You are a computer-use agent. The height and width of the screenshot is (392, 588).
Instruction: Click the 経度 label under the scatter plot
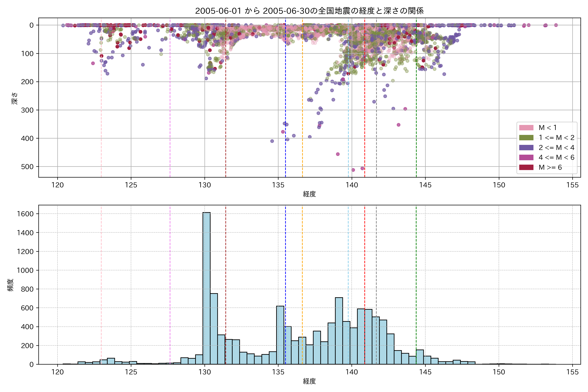coord(309,194)
